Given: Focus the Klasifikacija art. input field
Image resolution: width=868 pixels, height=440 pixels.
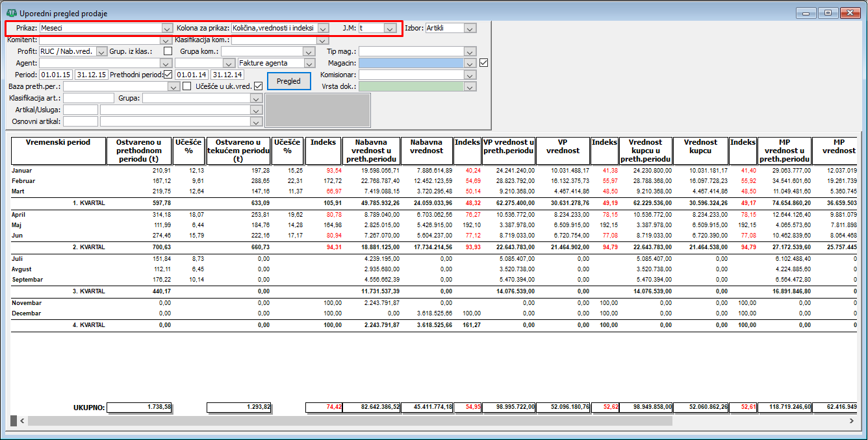Looking at the screenshot, I should coord(88,98).
